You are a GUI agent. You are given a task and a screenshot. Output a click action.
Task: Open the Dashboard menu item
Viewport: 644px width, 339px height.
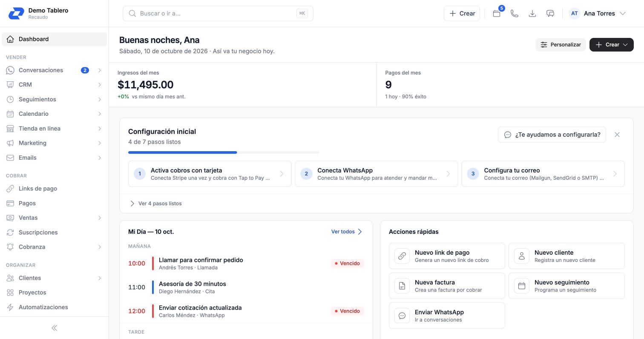[x=54, y=39]
